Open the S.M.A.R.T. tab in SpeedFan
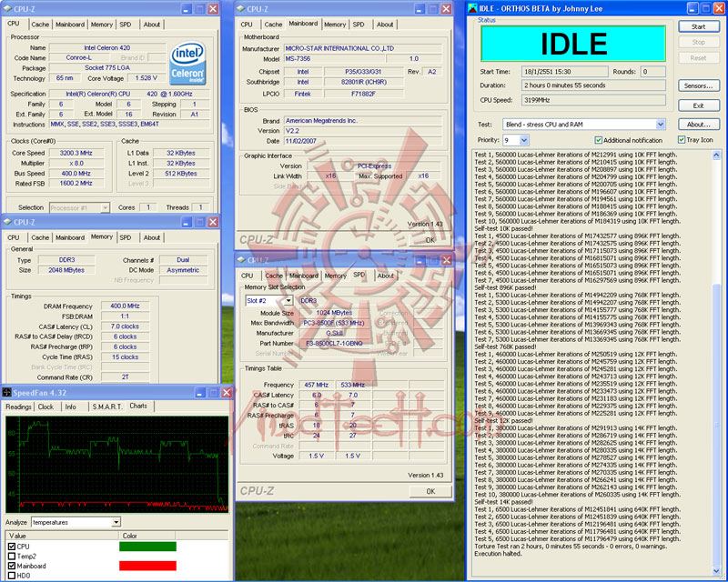Screen dimensions: 728x582 point(106,406)
